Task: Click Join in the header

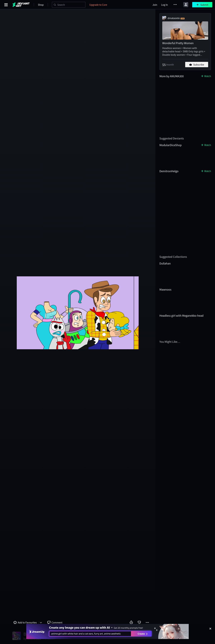Action: point(155,5)
